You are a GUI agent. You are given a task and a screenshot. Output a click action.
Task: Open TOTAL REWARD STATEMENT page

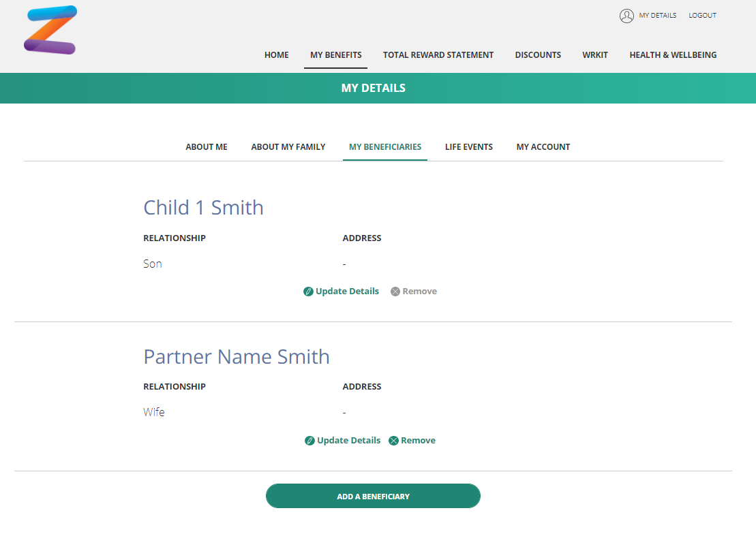(x=438, y=55)
